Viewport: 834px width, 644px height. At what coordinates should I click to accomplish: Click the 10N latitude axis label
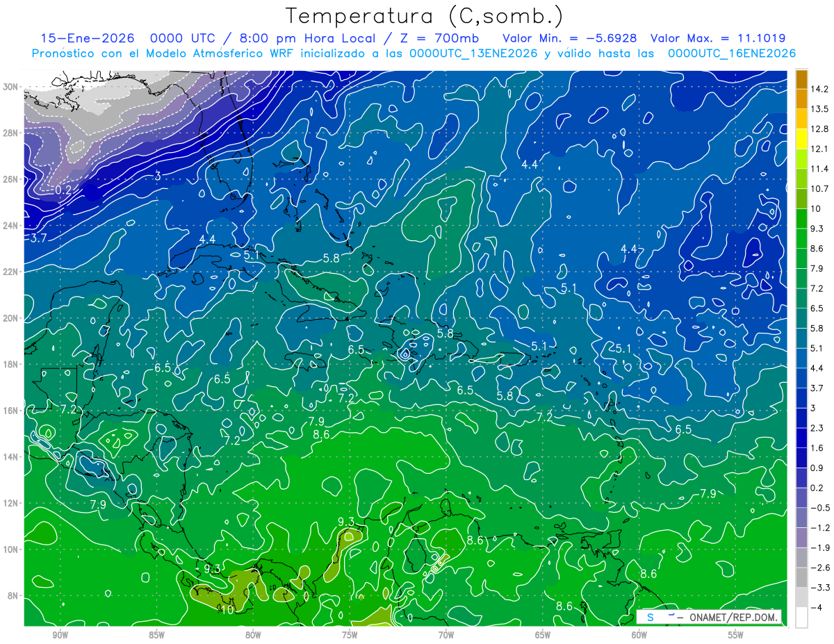(x=11, y=550)
